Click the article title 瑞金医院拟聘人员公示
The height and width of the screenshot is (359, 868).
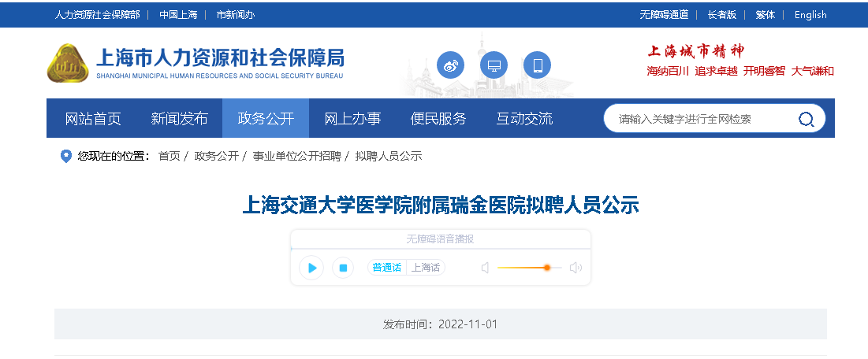[441, 205]
